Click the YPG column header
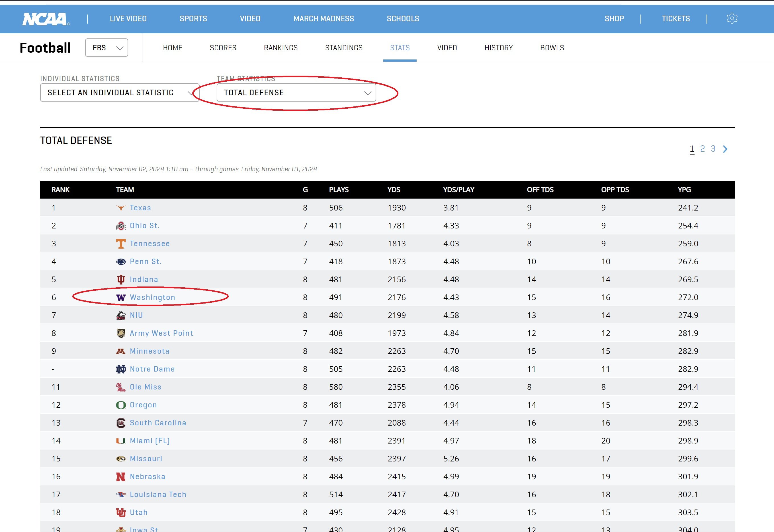Viewport: 774px width, 532px height. (684, 190)
